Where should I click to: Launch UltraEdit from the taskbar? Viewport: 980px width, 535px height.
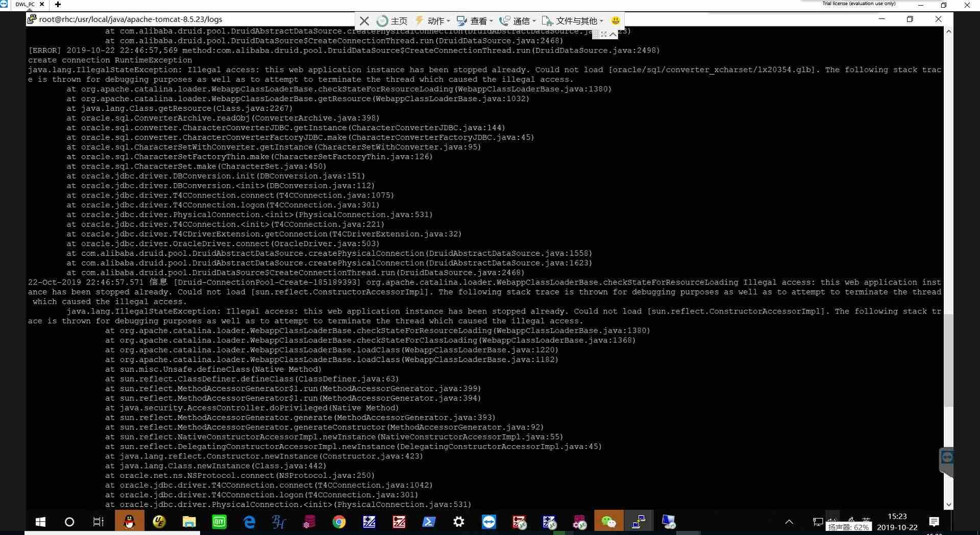click(x=159, y=522)
